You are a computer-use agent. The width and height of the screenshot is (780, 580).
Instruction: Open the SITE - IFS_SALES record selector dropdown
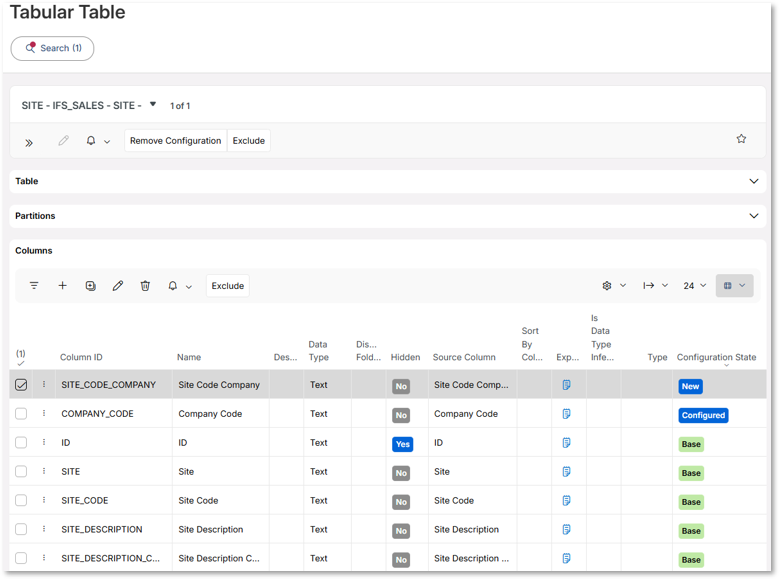[153, 104]
